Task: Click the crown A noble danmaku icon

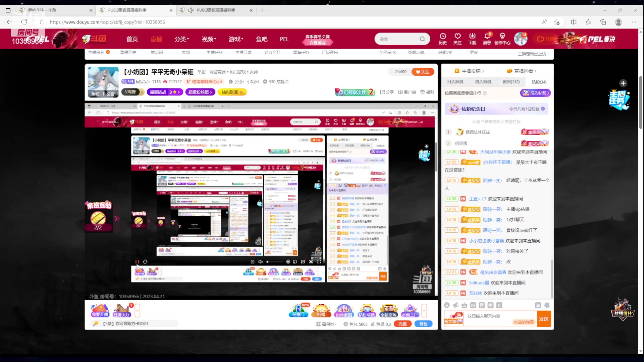Action: pos(464,305)
